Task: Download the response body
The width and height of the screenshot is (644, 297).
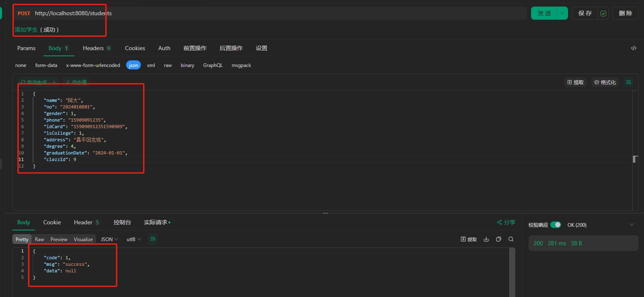Action: [486, 239]
